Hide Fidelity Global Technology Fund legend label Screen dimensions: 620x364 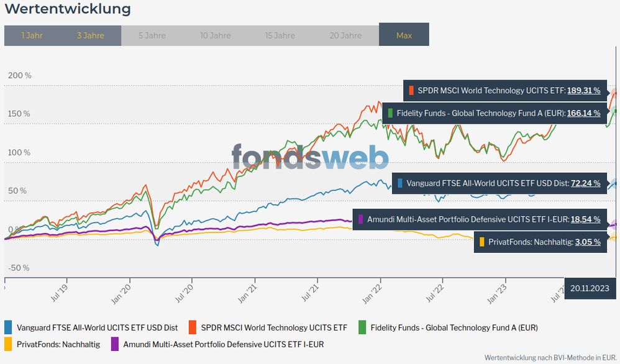(x=454, y=327)
